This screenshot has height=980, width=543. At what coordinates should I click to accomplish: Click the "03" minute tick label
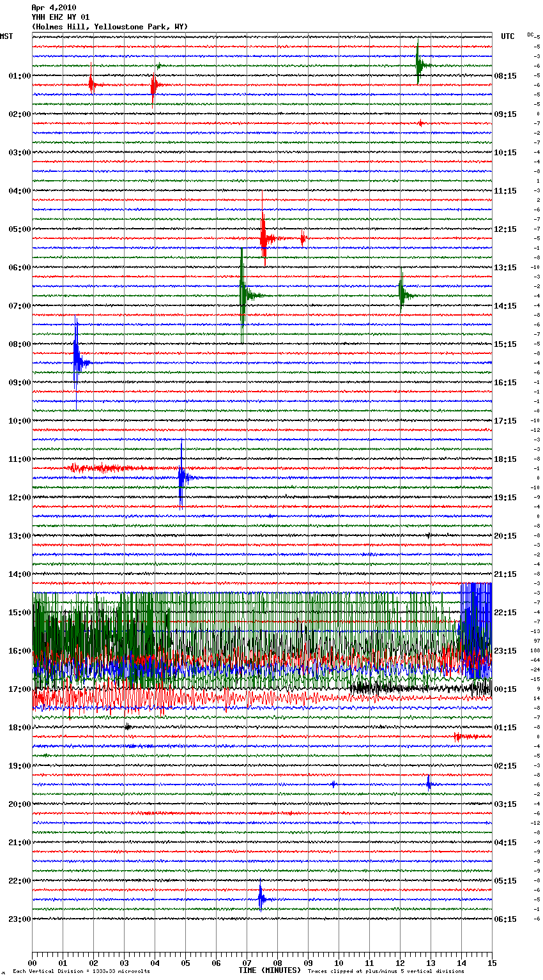(x=124, y=962)
